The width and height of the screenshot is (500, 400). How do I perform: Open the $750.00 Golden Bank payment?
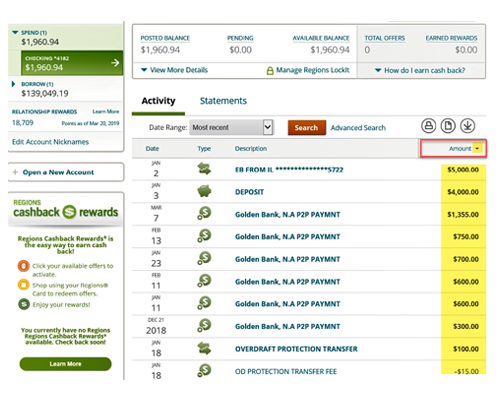pyautogui.click(x=288, y=237)
